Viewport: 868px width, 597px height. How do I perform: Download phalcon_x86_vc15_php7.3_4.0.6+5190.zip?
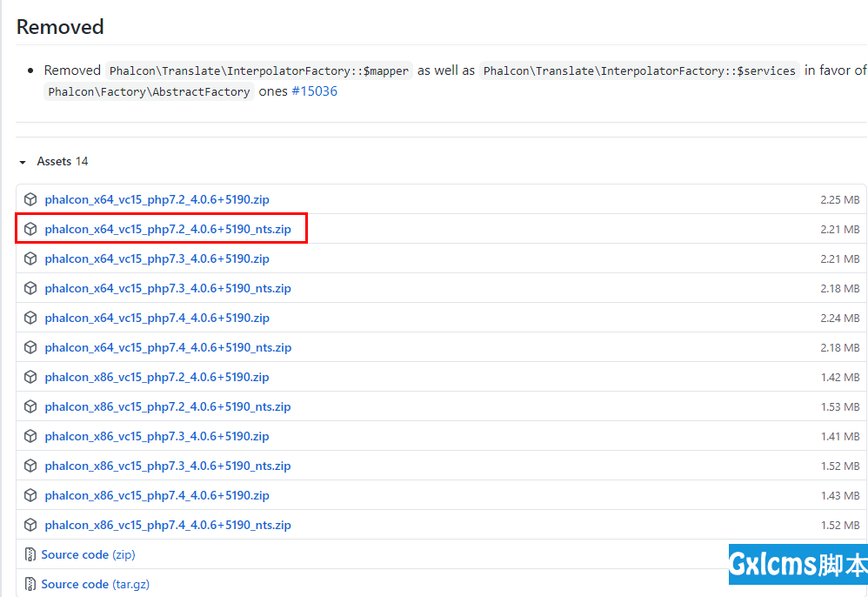(157, 436)
